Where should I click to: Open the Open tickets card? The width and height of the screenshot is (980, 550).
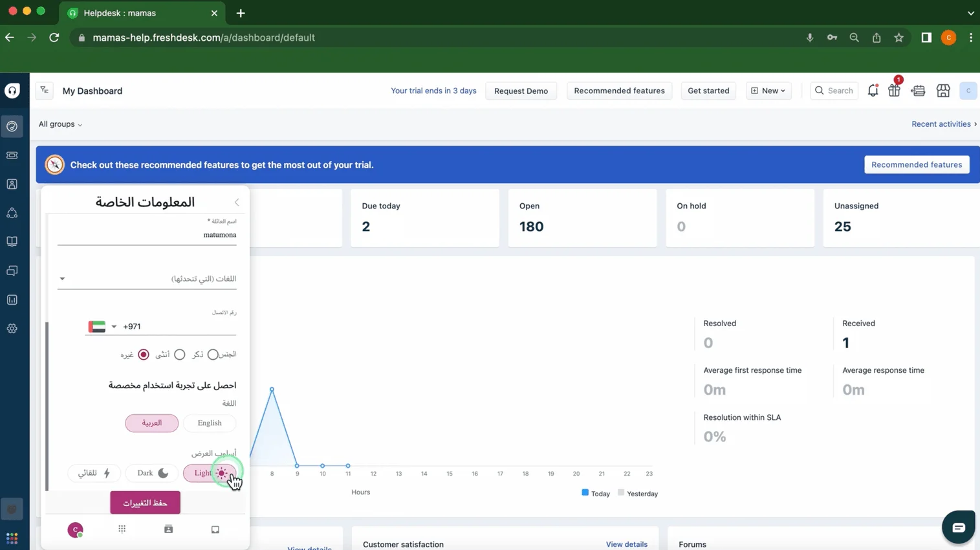point(582,217)
